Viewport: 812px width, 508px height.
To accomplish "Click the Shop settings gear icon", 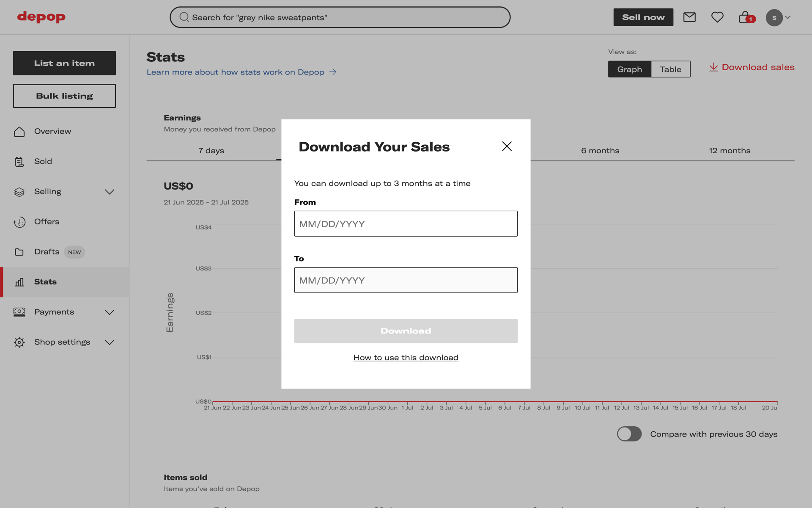I will (x=19, y=342).
